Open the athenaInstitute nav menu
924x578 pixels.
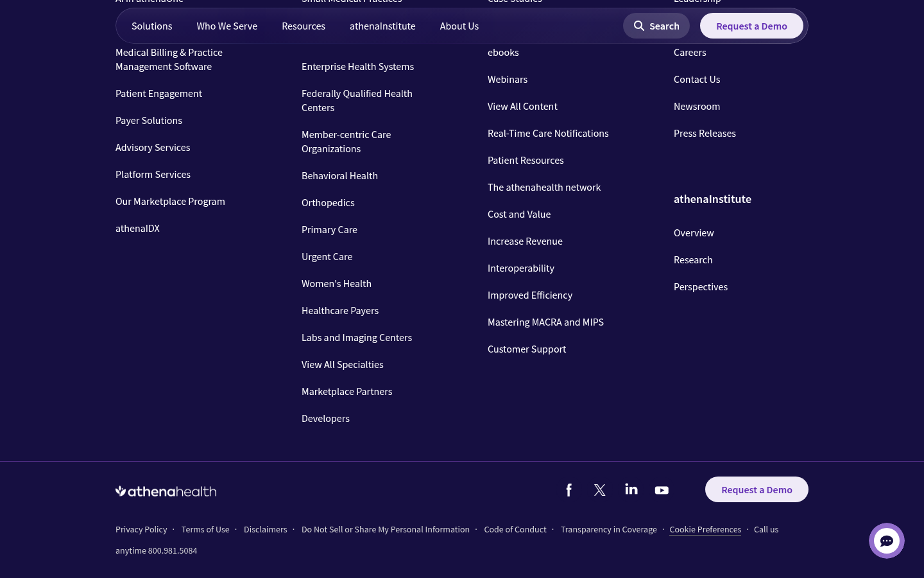(382, 26)
